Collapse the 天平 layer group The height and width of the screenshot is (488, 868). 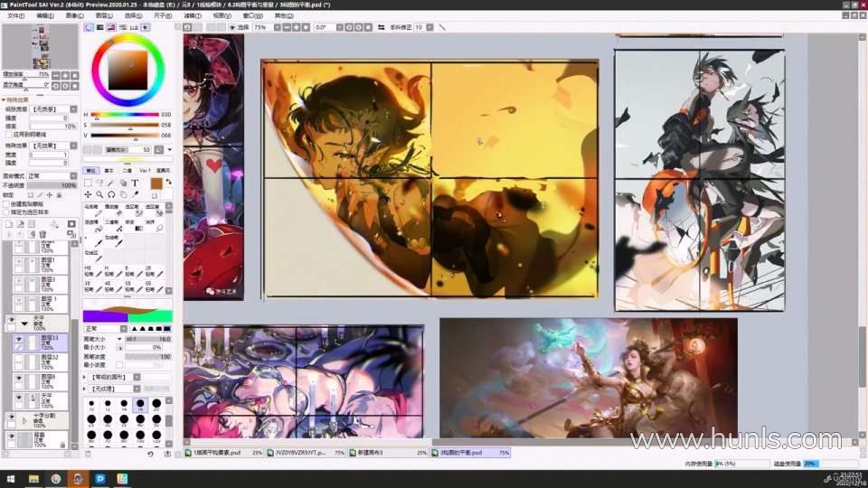coord(24,324)
